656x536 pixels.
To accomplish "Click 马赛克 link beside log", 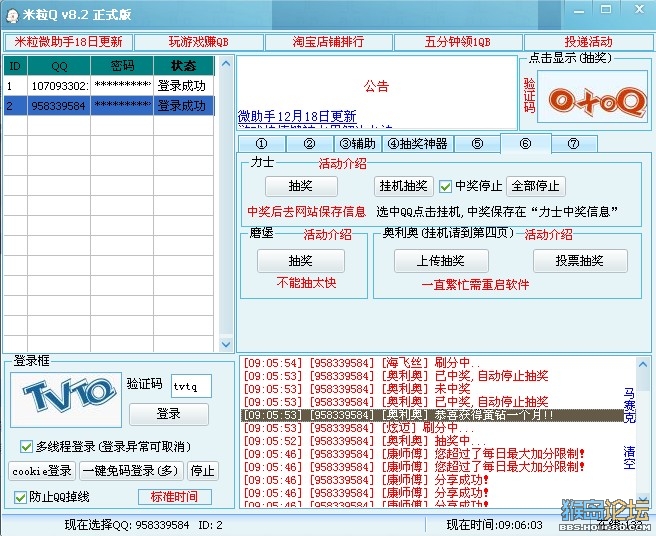I will click(629, 405).
